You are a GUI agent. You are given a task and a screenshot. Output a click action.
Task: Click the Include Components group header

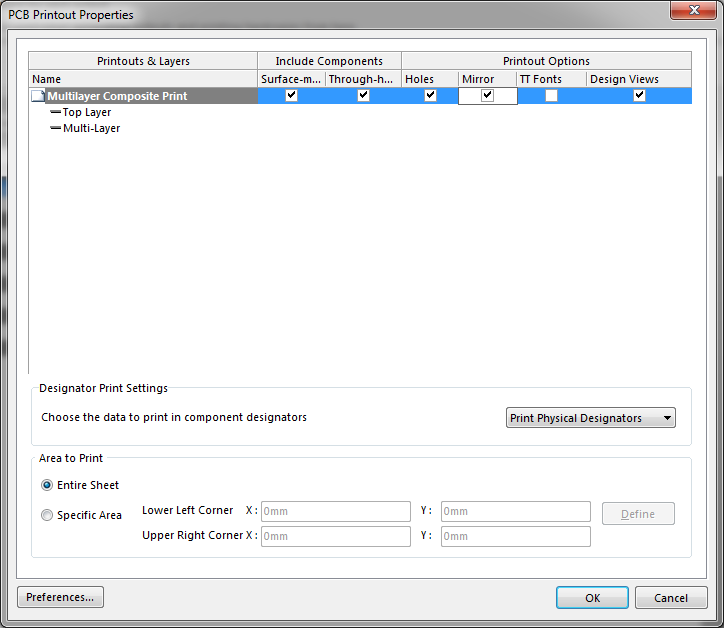coord(329,61)
